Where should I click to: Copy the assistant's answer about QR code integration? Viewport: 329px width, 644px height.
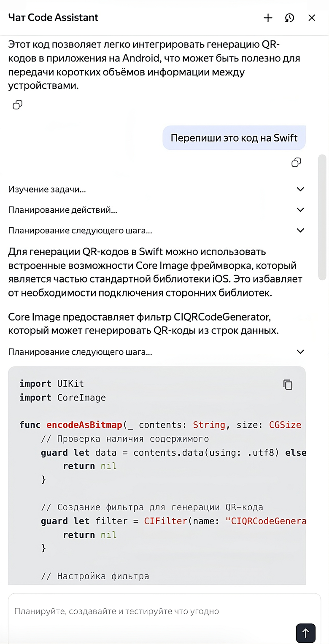pyautogui.click(x=17, y=104)
